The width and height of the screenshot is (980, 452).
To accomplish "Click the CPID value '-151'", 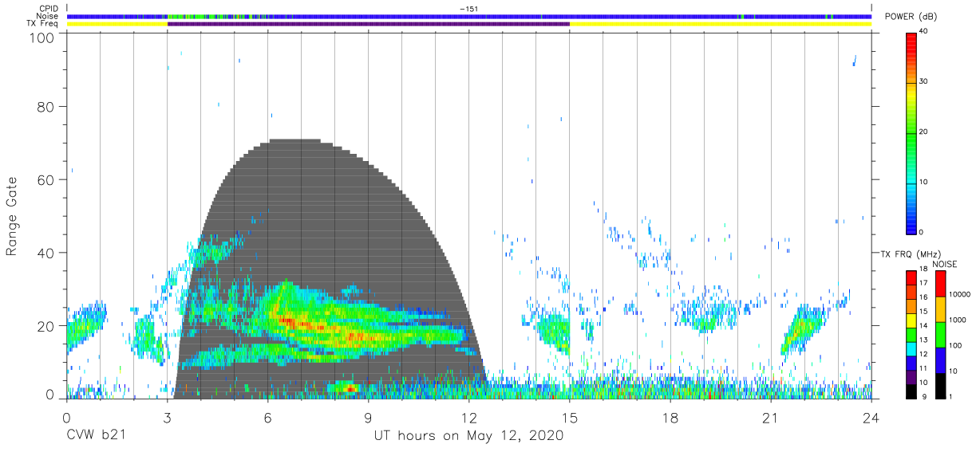I will pyautogui.click(x=469, y=8).
